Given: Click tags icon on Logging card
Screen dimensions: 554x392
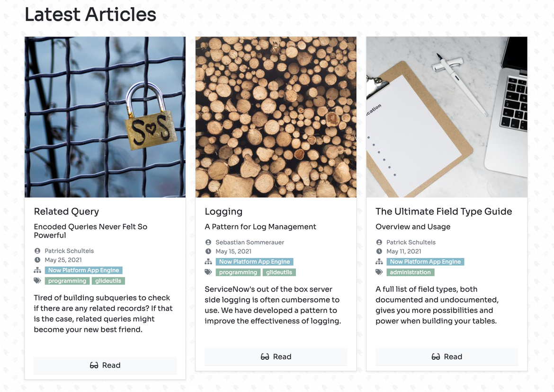Looking at the screenshot, I should tap(208, 272).
